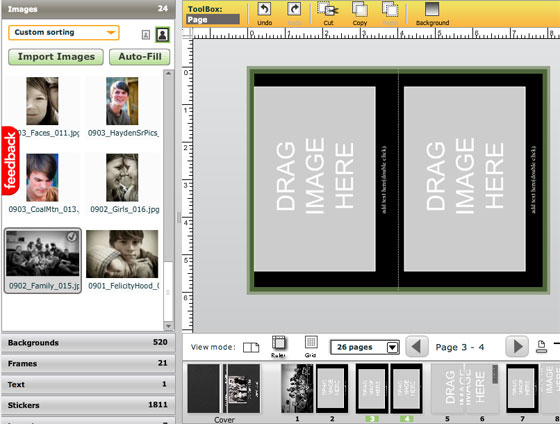Expand the Frames panel

(88, 363)
